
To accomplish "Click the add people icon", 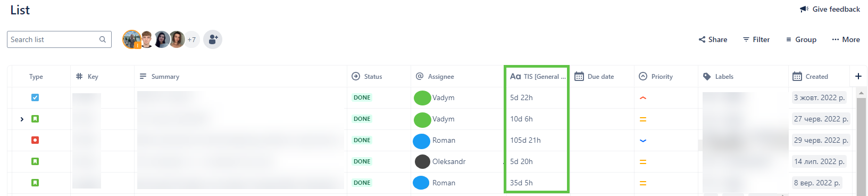I will tap(213, 39).
